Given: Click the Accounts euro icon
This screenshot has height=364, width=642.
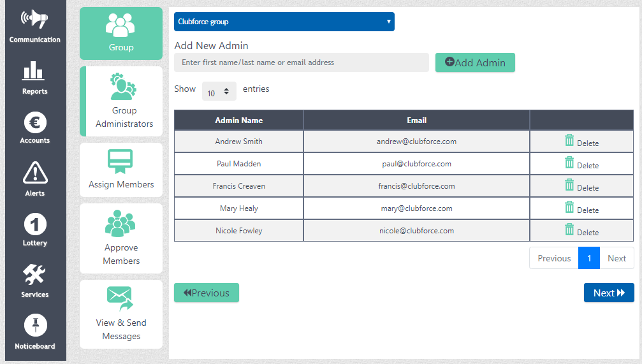Looking at the screenshot, I should [34, 122].
